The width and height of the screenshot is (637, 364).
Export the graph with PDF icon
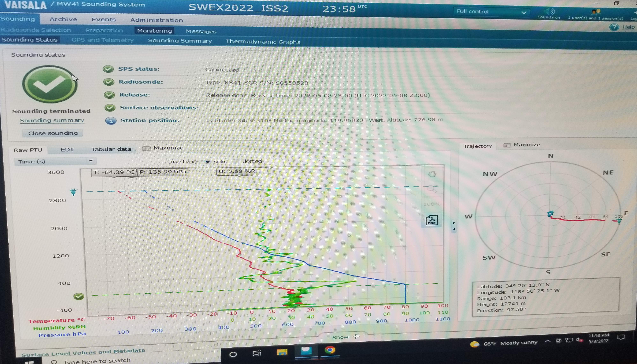432,220
